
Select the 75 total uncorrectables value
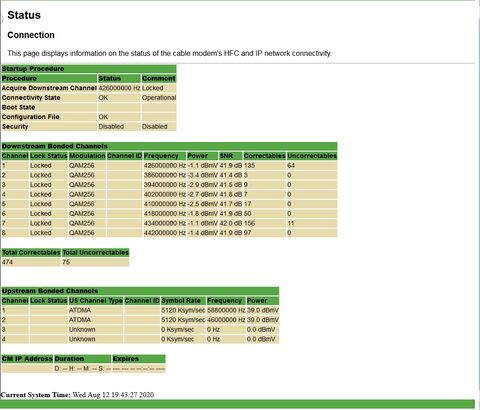point(66,262)
